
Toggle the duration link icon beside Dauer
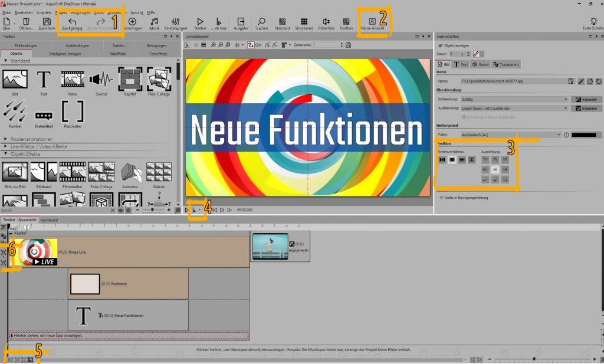click(x=475, y=54)
